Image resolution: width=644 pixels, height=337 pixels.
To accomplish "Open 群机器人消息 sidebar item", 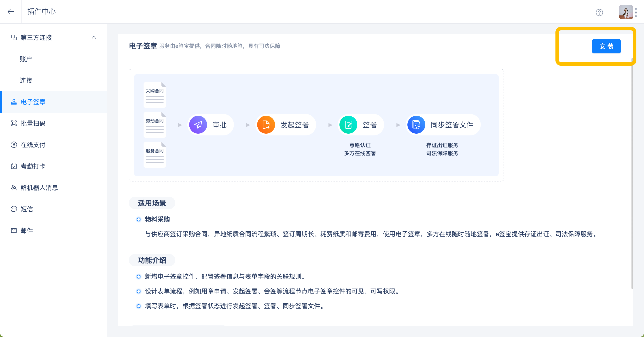I will coord(54,188).
